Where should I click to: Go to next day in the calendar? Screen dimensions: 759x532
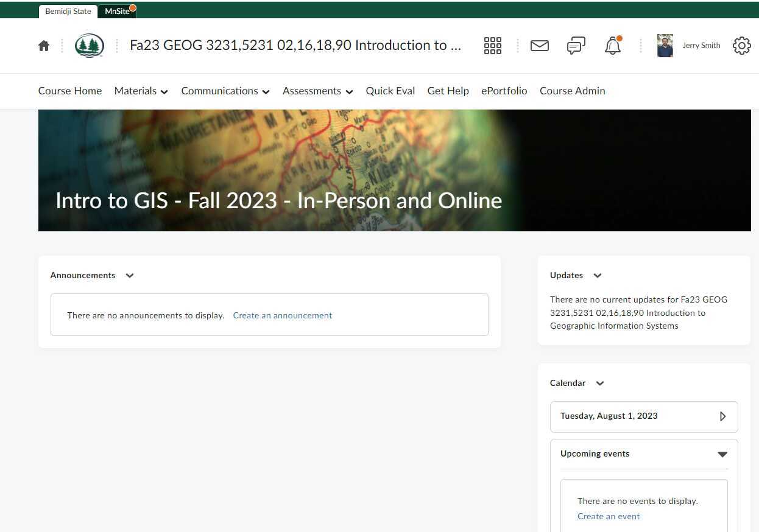coord(722,416)
